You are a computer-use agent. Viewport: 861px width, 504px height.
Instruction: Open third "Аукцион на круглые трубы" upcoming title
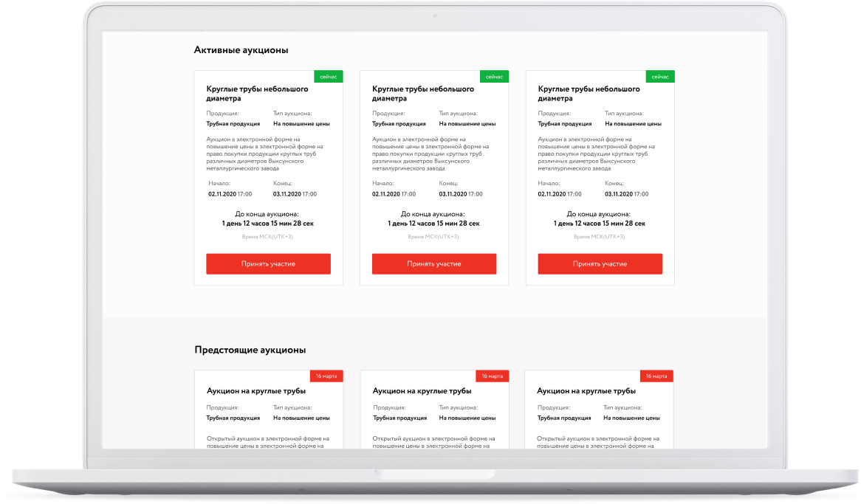[586, 391]
